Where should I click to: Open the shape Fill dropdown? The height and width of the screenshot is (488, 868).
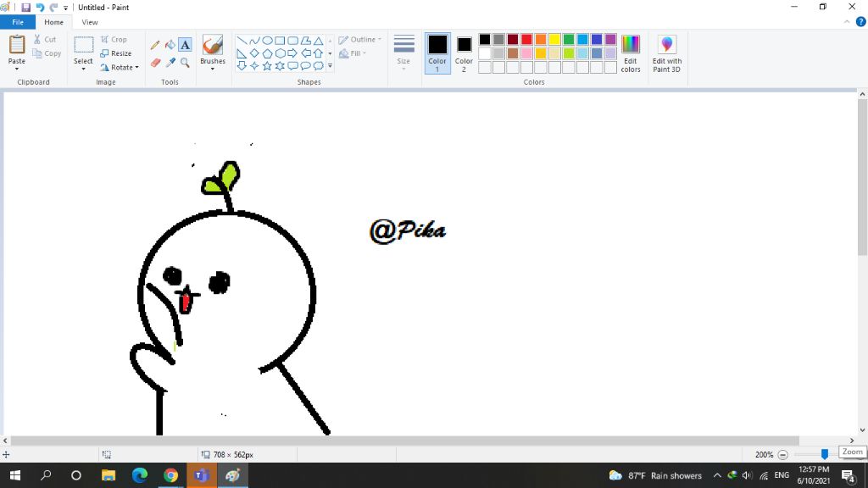(x=353, y=53)
